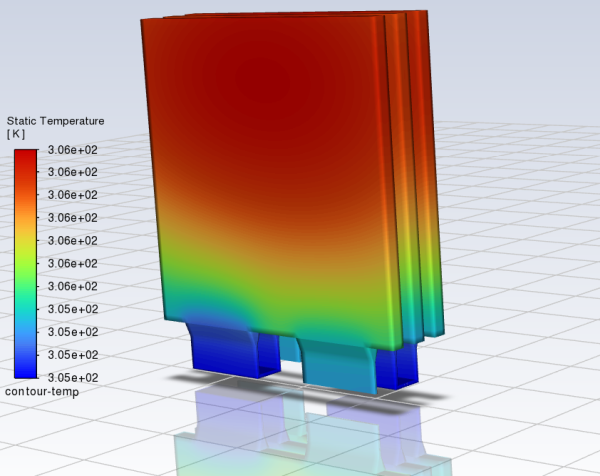Click the bottommost 3.05e+02 legend value
The width and height of the screenshot is (600, 476).
tap(73, 378)
